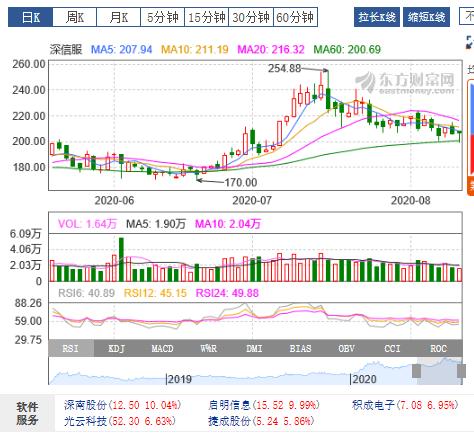Select the MACD indicator tab
Screen dimensions: 474x439
(162, 348)
